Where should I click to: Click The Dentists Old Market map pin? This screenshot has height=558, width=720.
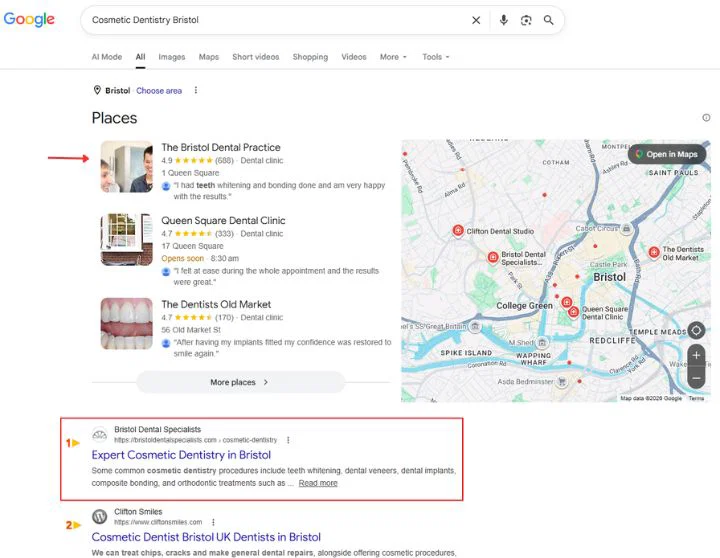(x=654, y=252)
